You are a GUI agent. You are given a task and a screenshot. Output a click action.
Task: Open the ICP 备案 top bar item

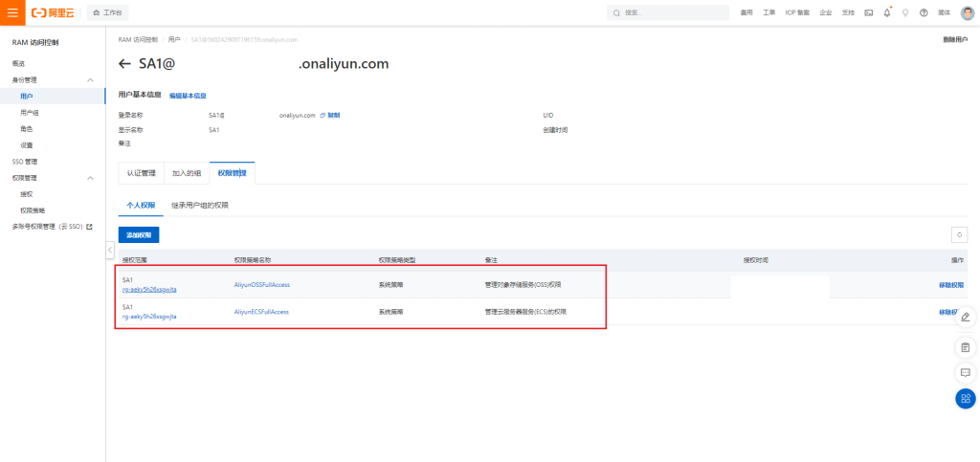pyautogui.click(x=797, y=12)
